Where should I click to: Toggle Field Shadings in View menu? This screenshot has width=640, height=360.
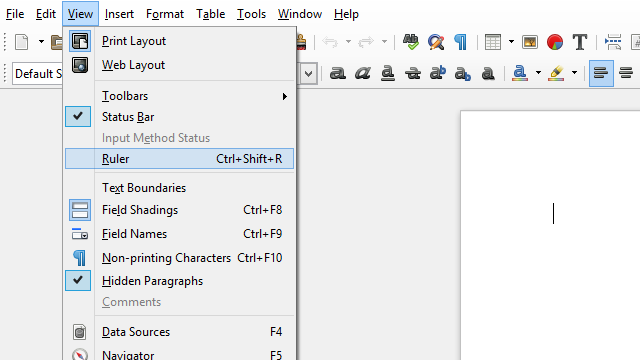[x=180, y=210]
